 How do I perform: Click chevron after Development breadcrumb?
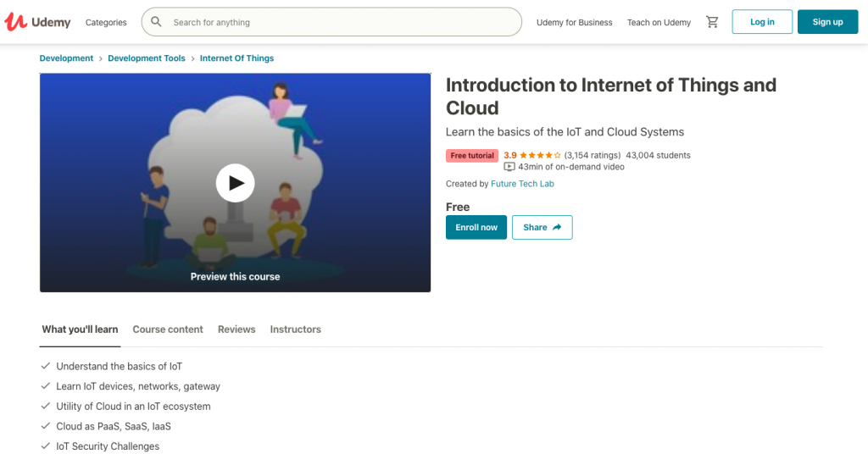coord(101,58)
